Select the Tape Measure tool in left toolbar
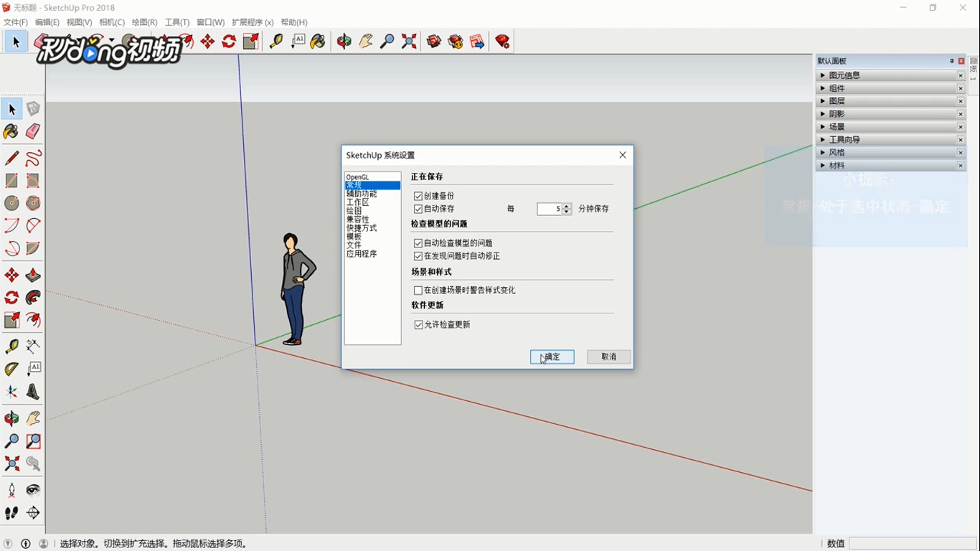 tap(11, 347)
